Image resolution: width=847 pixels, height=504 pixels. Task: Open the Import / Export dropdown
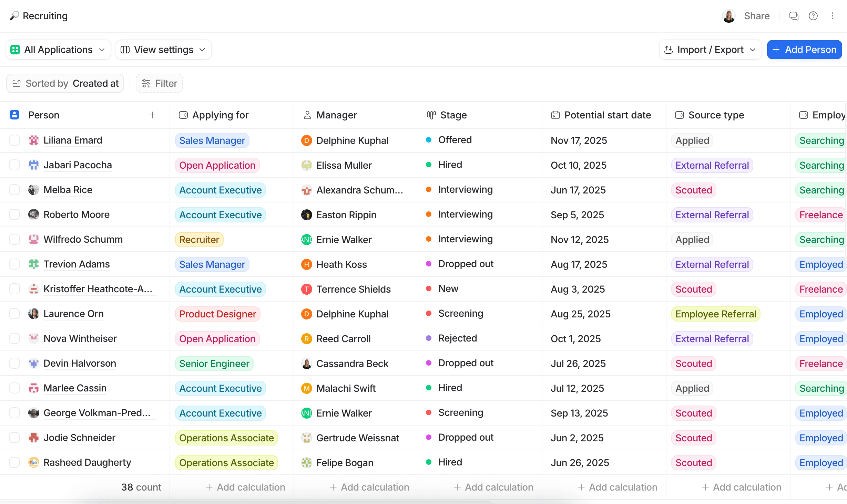tap(710, 50)
